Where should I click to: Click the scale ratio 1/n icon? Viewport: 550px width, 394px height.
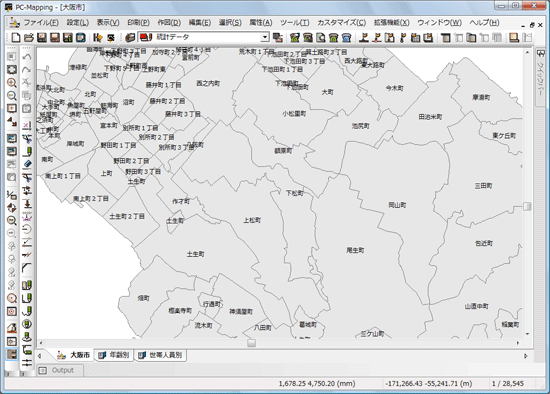click(12, 194)
